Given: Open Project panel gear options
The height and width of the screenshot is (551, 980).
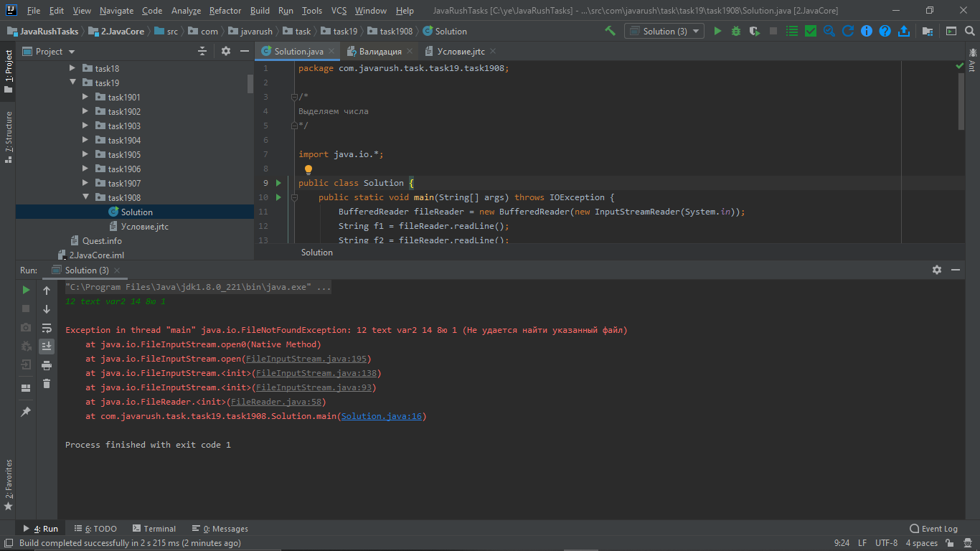Looking at the screenshot, I should pyautogui.click(x=226, y=51).
